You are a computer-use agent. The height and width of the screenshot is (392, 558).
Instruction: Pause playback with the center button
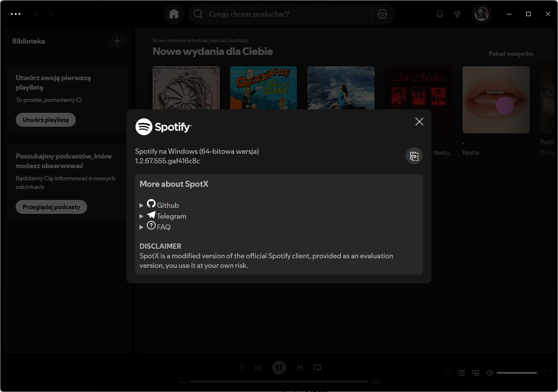279,368
